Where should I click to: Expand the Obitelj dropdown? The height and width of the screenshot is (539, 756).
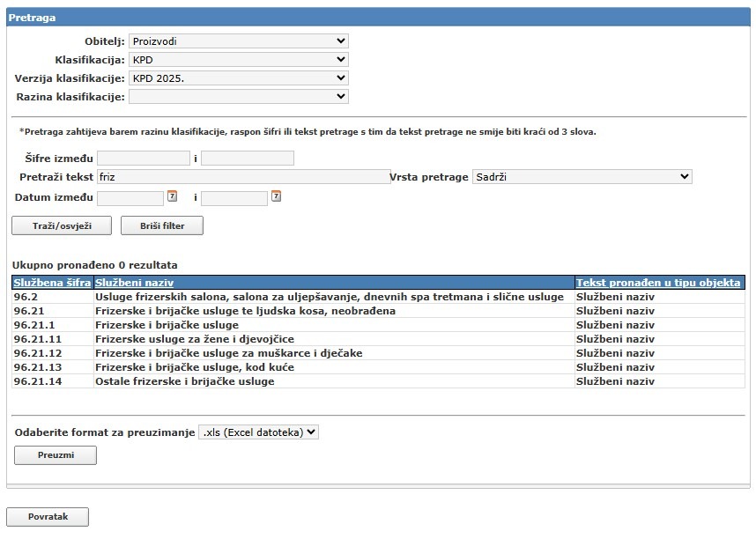click(x=238, y=41)
